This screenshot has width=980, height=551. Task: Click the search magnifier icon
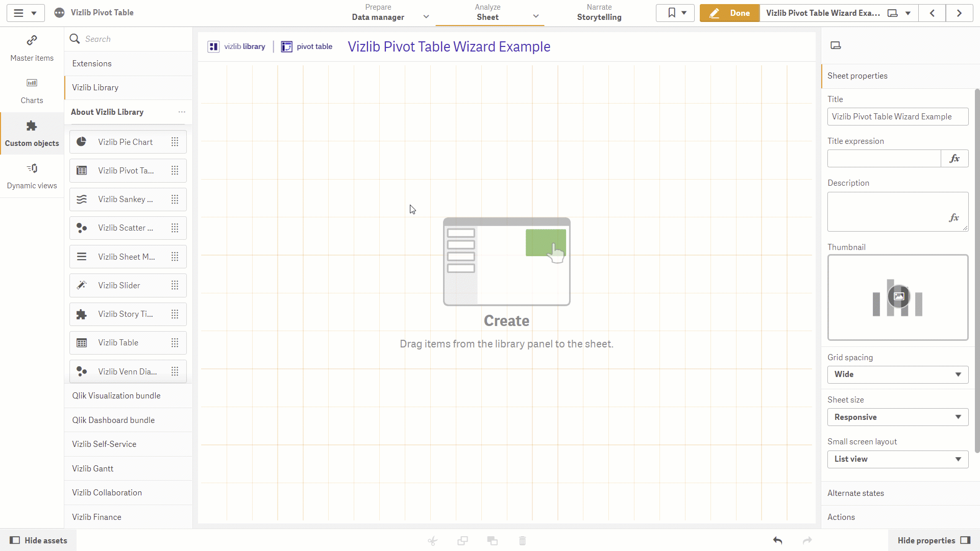[x=75, y=39]
